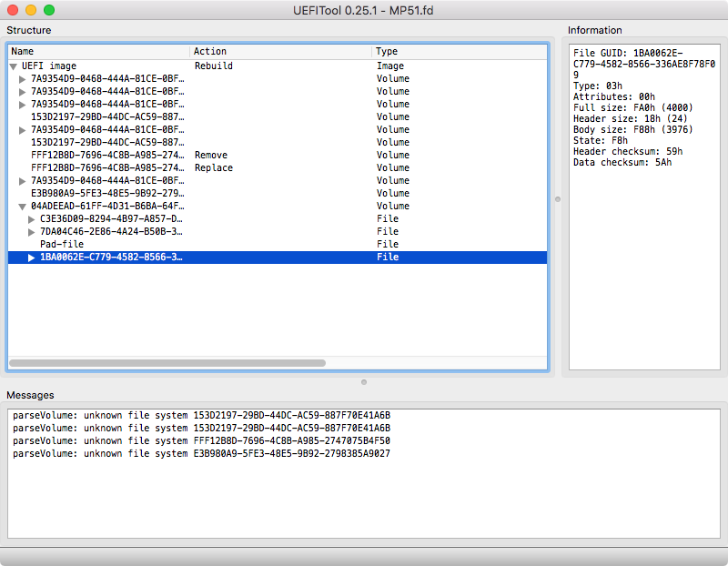Click the Messages panel label
This screenshot has height=566, width=728.
tap(30, 395)
